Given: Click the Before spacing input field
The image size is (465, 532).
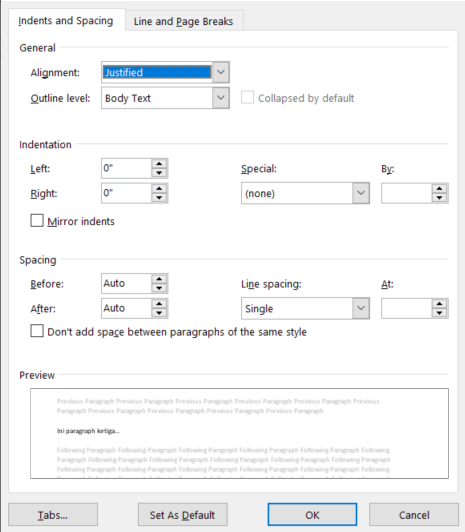Looking at the screenshot, I should click(x=127, y=283).
